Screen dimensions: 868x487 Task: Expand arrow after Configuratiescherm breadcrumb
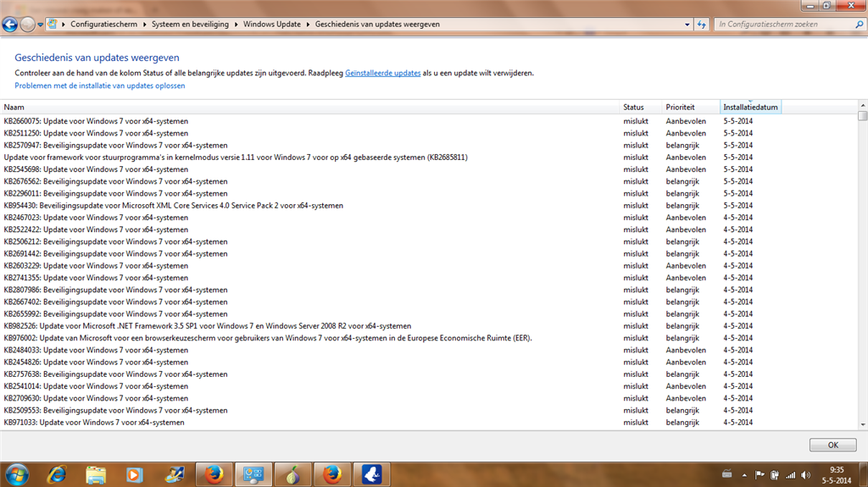(144, 25)
